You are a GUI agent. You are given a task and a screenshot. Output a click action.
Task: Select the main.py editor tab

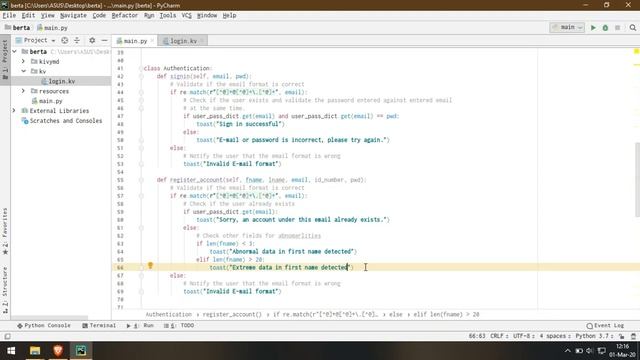[x=135, y=41]
